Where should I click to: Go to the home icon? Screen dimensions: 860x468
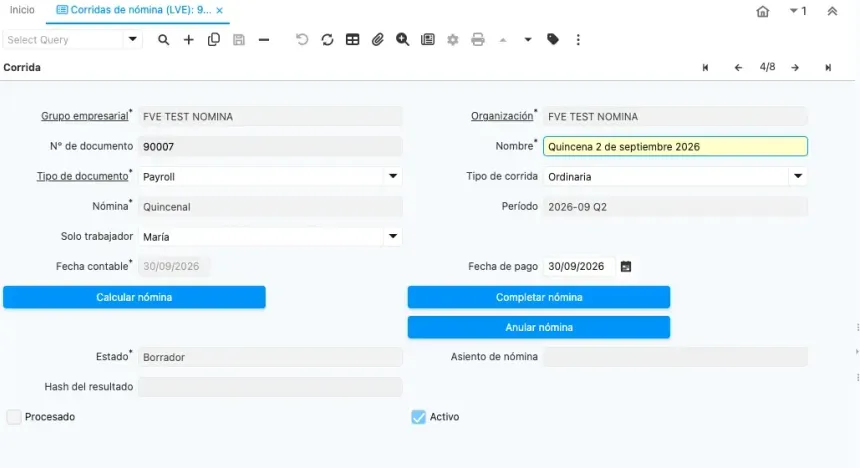tap(762, 11)
